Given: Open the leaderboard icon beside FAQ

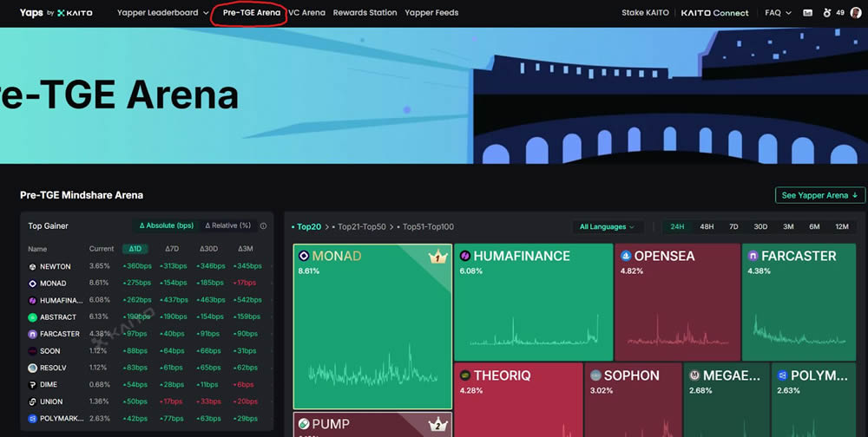Looking at the screenshot, I should point(808,13).
